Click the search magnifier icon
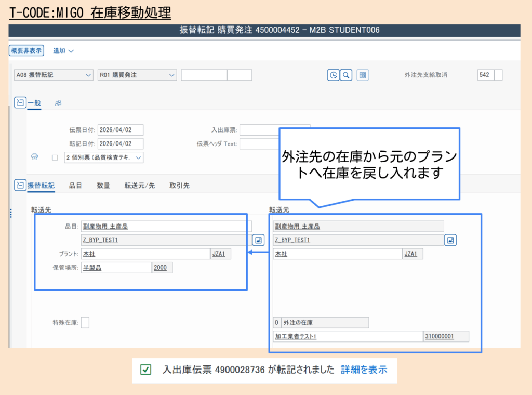Screen dimensions: 532x395 coord(347,75)
